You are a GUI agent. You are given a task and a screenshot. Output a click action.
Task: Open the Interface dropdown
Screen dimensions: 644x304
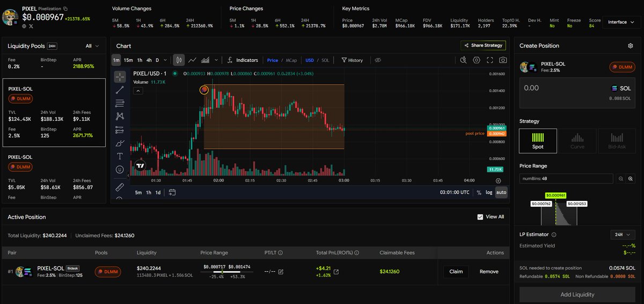click(x=621, y=22)
